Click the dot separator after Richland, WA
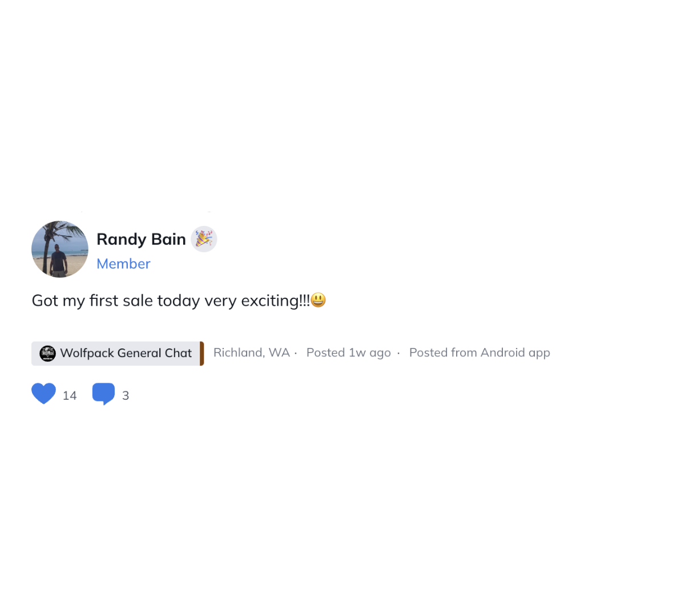This screenshot has width=685, height=616. point(296,354)
